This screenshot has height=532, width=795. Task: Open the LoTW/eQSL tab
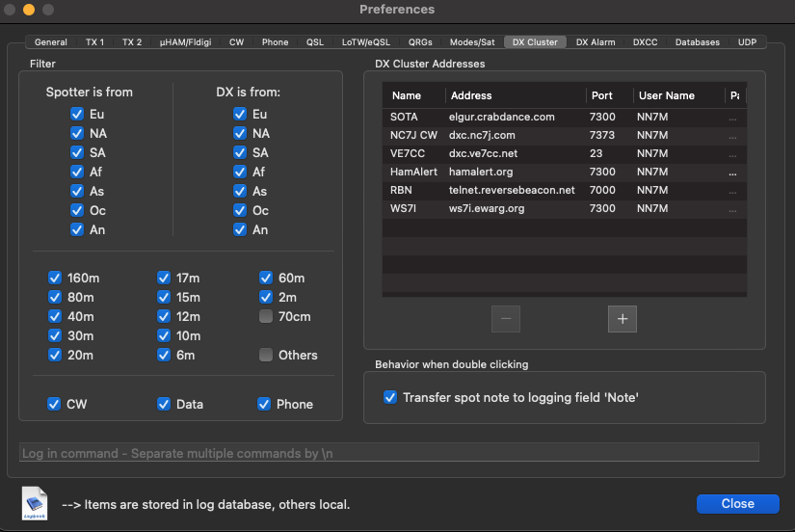365,42
